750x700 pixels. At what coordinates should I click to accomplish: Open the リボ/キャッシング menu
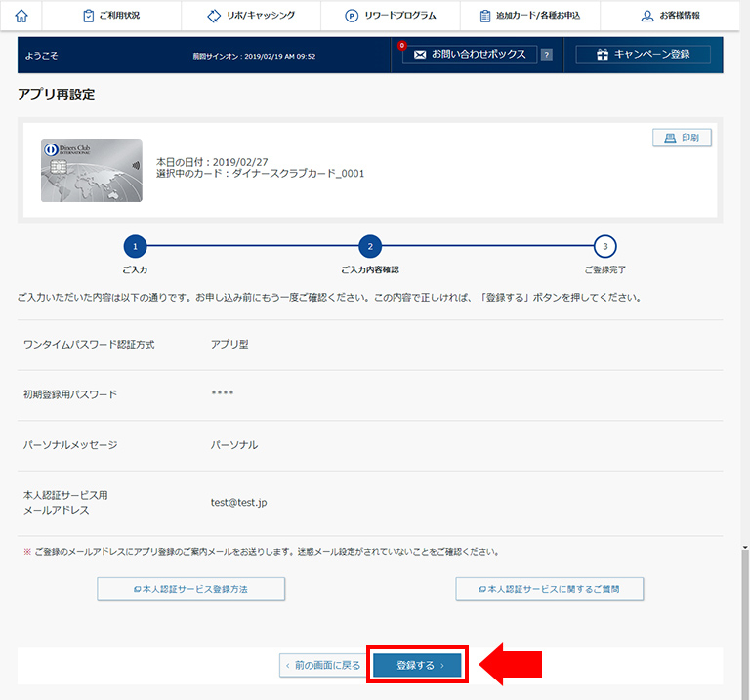[x=251, y=16]
